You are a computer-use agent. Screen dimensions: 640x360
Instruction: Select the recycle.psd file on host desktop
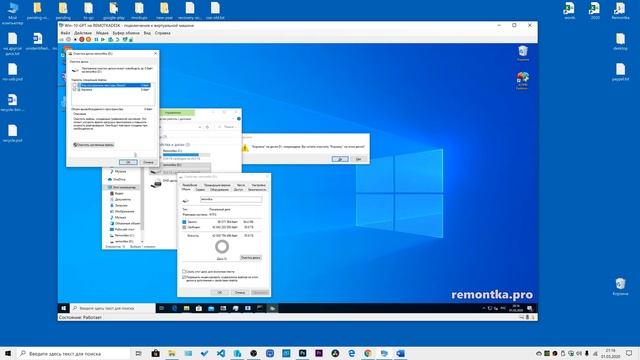(x=13, y=133)
